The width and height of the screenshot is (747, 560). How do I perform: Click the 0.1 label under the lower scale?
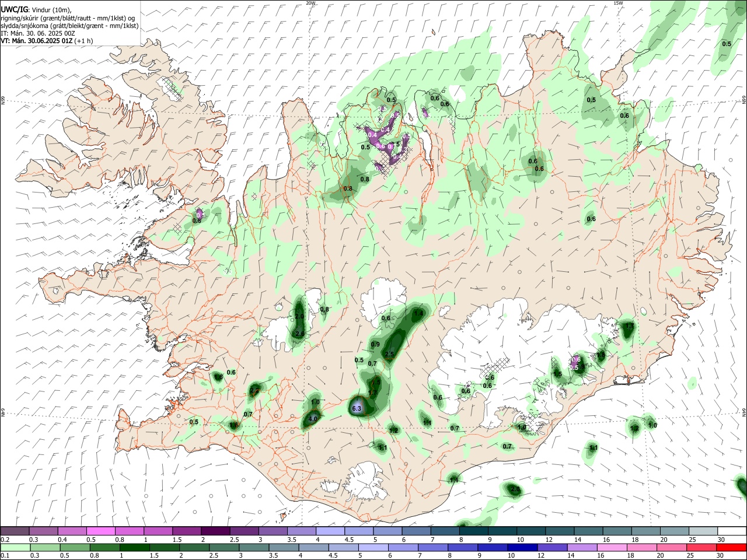click(5, 555)
